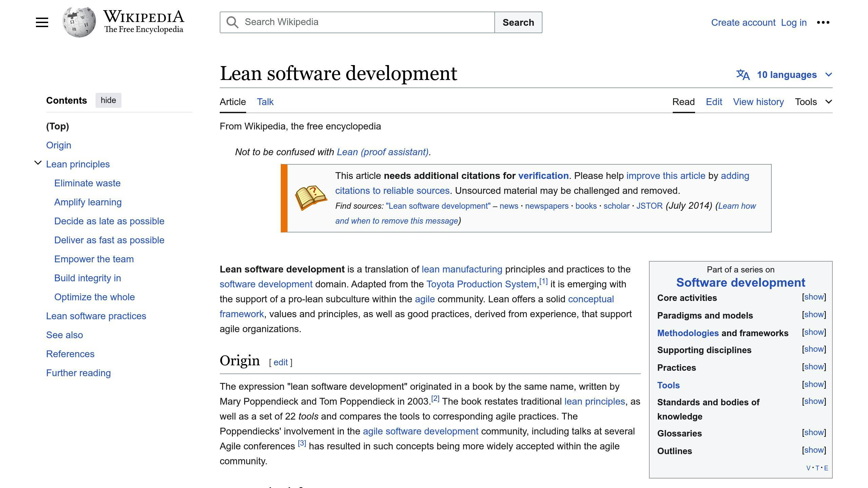
Task: Hide the Contents sidebar
Action: [108, 100]
